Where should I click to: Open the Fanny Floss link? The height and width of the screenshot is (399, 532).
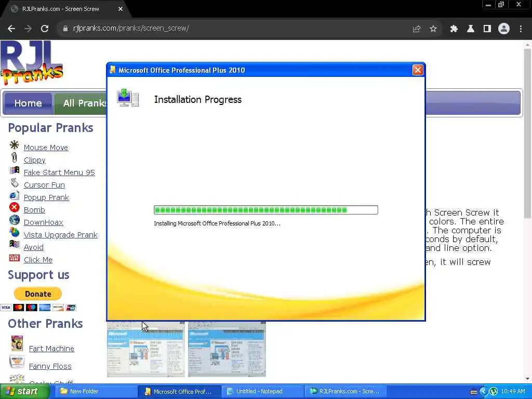coord(50,366)
